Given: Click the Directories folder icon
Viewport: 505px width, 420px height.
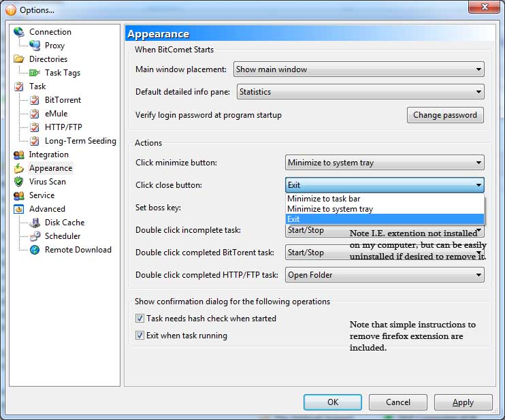Looking at the screenshot, I should click(x=19, y=59).
